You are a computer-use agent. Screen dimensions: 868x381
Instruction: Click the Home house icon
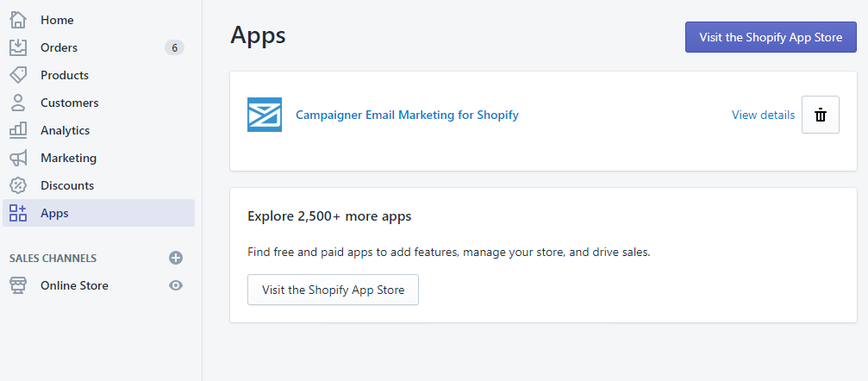point(18,20)
